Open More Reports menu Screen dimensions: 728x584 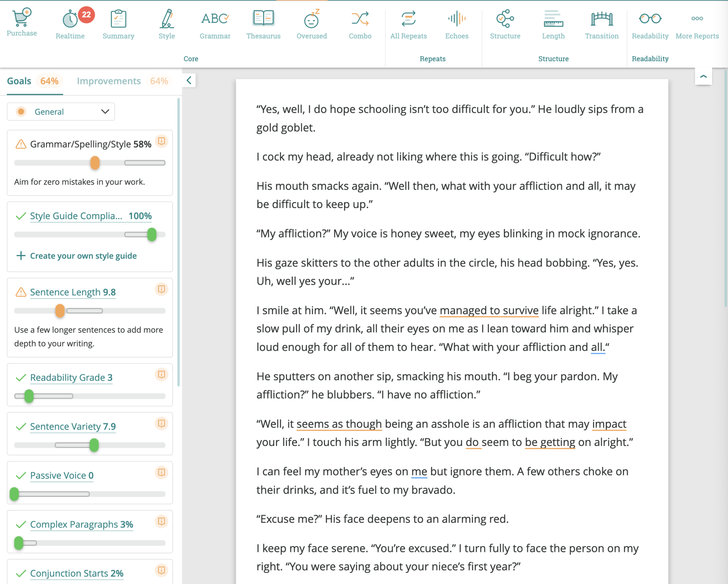(x=697, y=23)
